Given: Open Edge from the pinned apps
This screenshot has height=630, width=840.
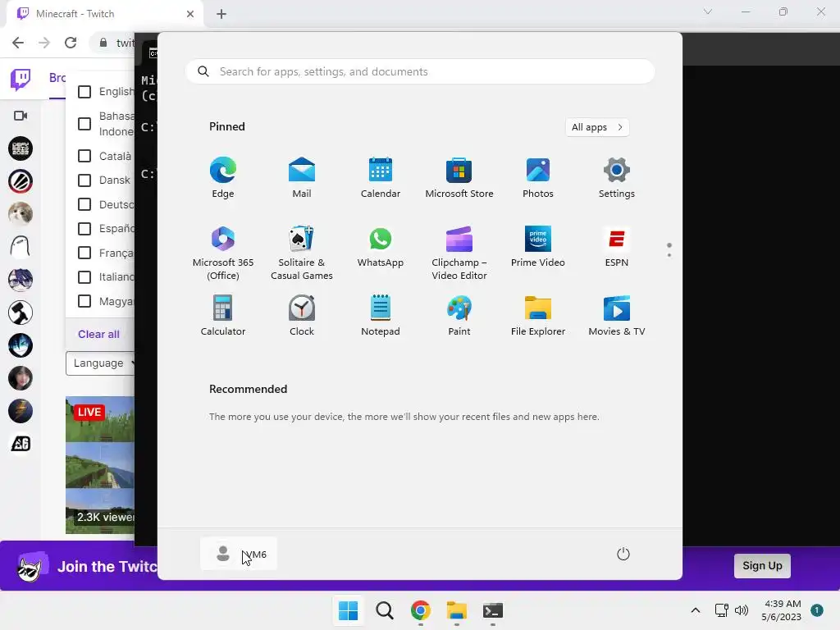Looking at the screenshot, I should (223, 177).
